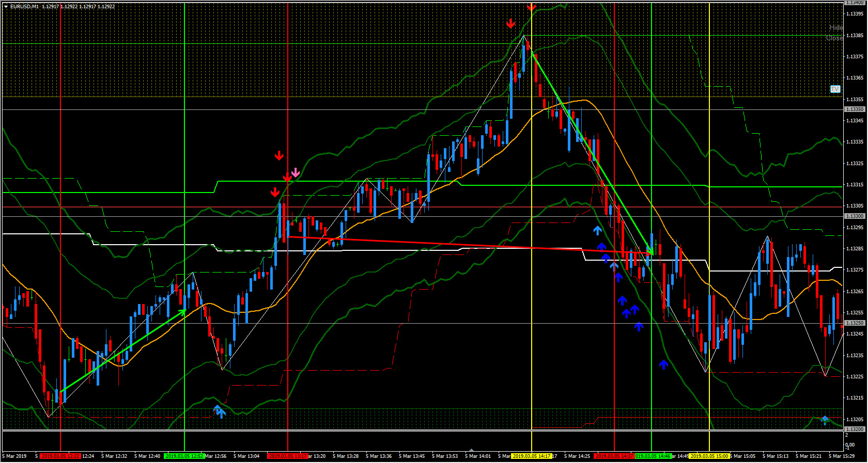Viewport: 868px width, 463px height.
Task: Click the 1.13300 price level tag
Action: click(x=855, y=216)
